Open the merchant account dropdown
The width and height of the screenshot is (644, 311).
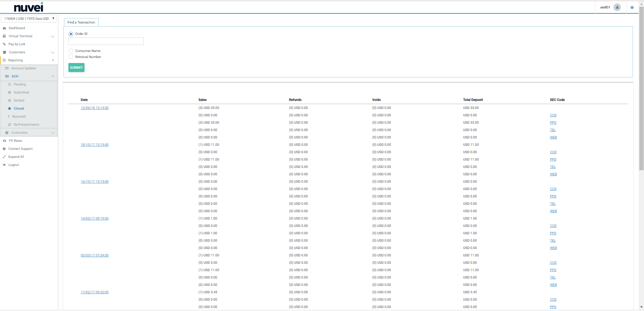coord(29,19)
